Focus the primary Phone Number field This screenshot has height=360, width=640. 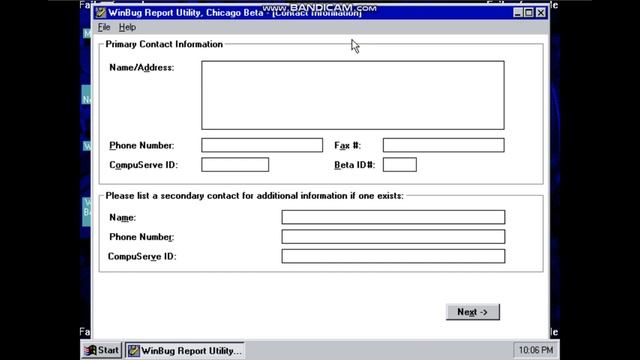[x=262, y=145]
